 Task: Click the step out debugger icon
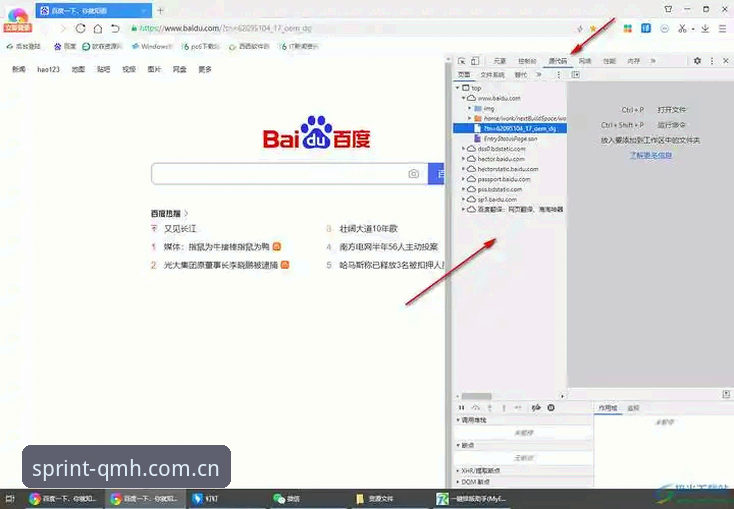504,408
